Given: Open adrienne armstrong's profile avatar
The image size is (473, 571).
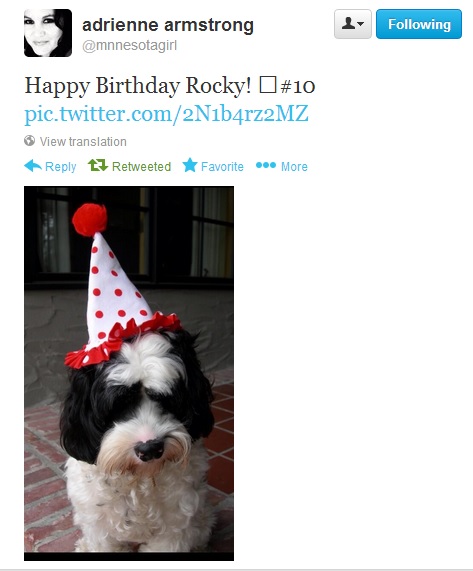Looking at the screenshot, I should click(x=48, y=33).
